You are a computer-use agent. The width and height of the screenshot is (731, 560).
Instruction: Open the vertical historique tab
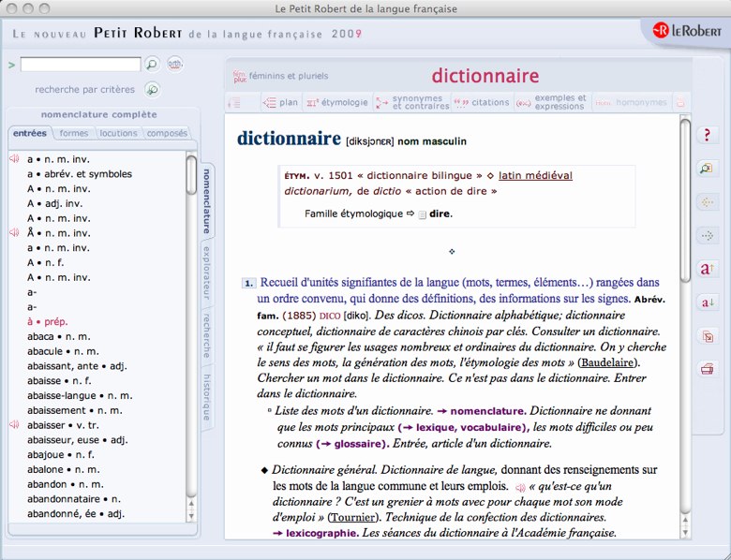[206, 397]
